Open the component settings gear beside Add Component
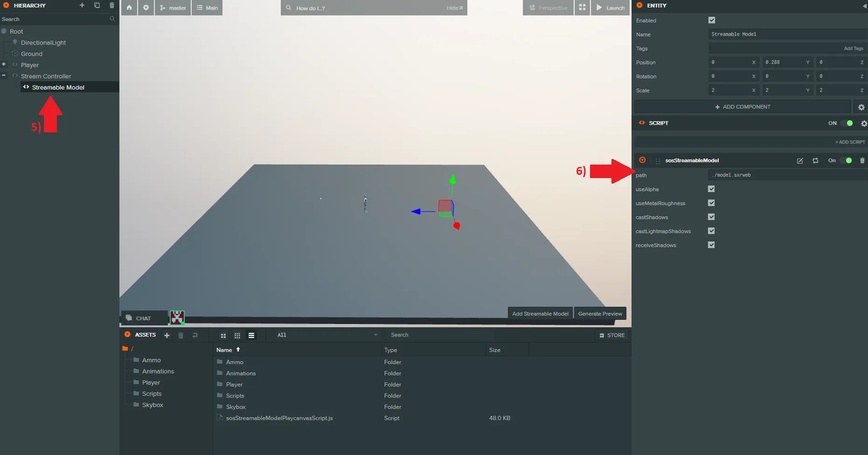The height and width of the screenshot is (455, 868). coord(861,107)
